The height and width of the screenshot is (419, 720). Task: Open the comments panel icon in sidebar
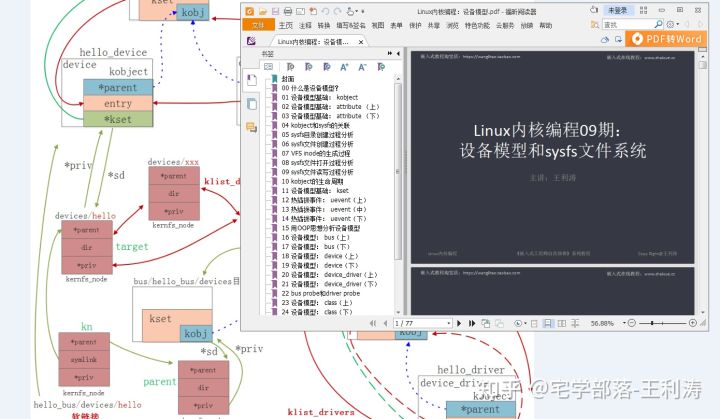(x=252, y=127)
